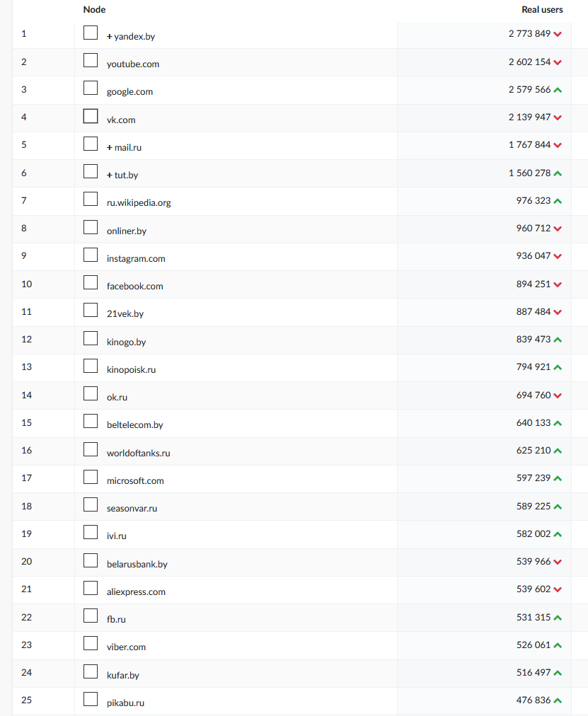
Task: Check the box next to worldoftanks.ru
Action: click(x=91, y=449)
